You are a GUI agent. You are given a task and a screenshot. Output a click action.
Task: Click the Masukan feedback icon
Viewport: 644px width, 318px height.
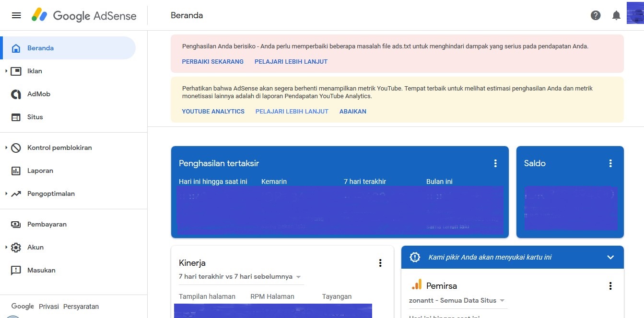pos(16,271)
